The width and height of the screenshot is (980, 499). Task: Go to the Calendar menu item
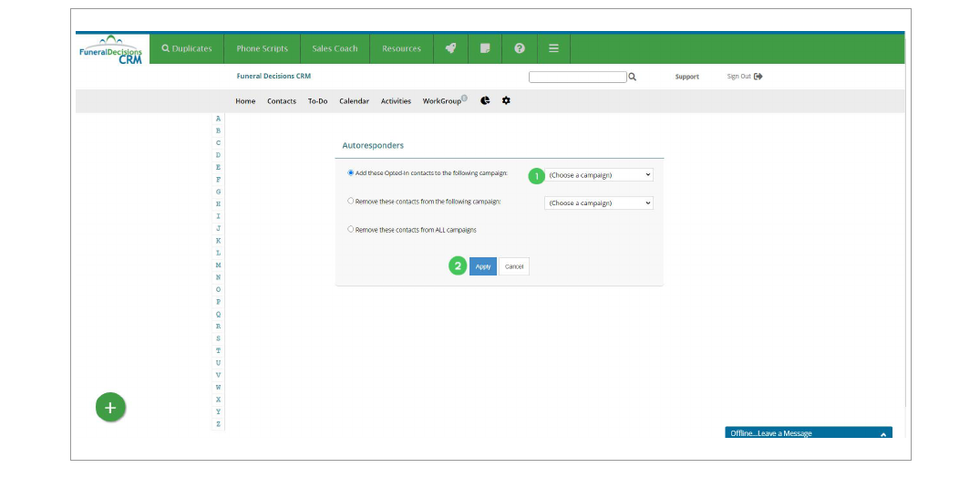click(354, 101)
